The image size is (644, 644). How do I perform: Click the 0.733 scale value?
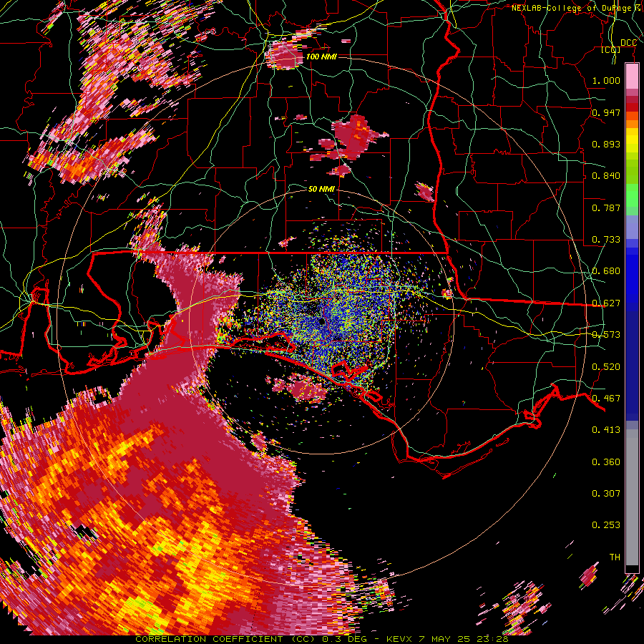tap(606, 240)
